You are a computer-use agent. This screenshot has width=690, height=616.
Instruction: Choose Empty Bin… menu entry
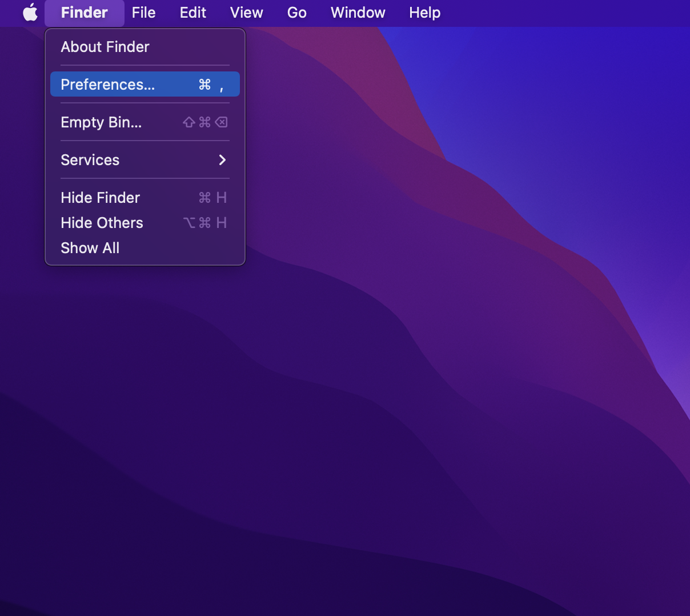point(145,122)
